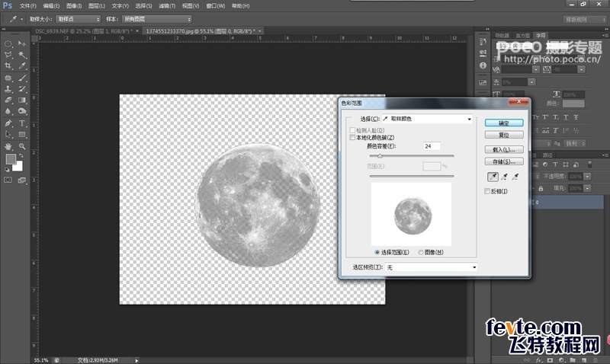Click the foreground color swatch

[11, 159]
